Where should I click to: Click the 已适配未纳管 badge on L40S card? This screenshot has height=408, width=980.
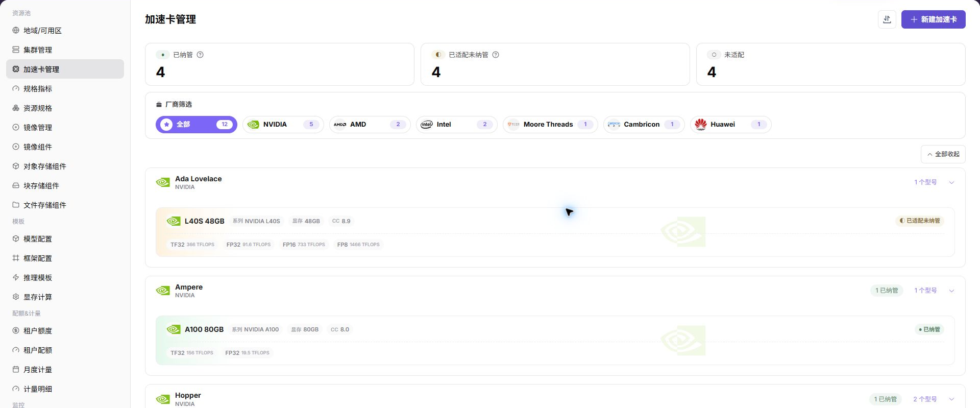click(920, 221)
